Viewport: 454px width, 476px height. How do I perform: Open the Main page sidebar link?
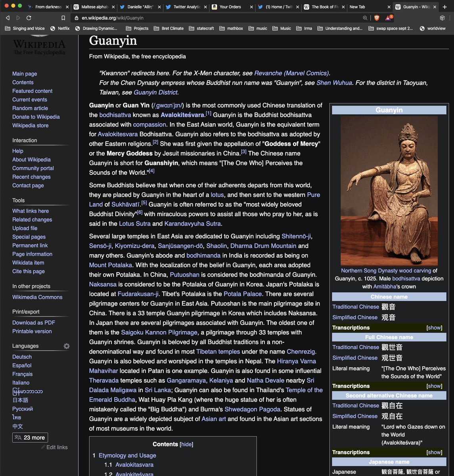point(25,74)
